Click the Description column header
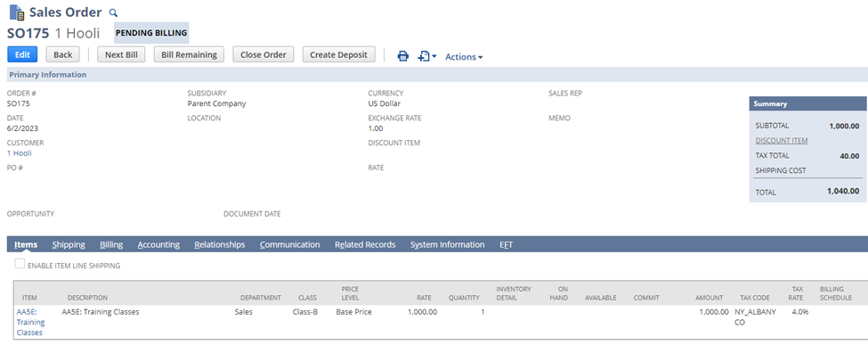This screenshot has height=345, width=868. (x=87, y=298)
